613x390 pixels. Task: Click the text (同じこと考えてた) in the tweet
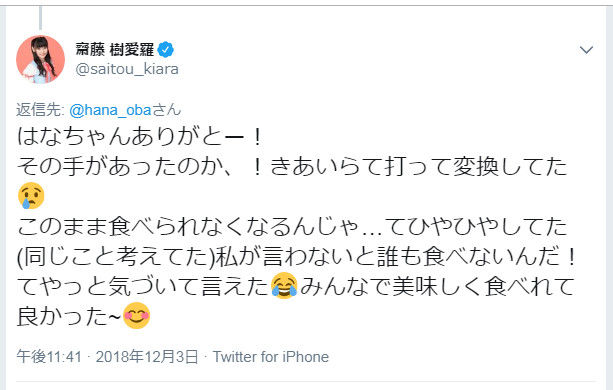pyautogui.click(x=116, y=257)
